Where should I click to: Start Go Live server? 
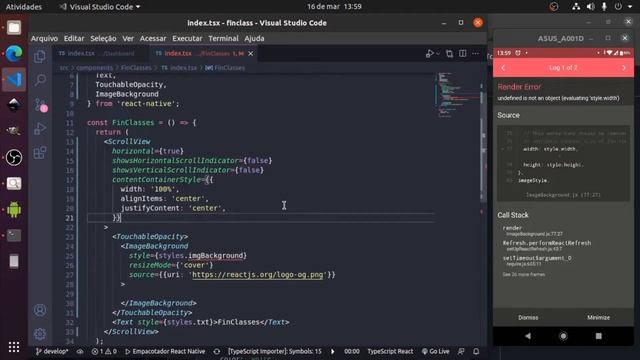tap(436, 351)
